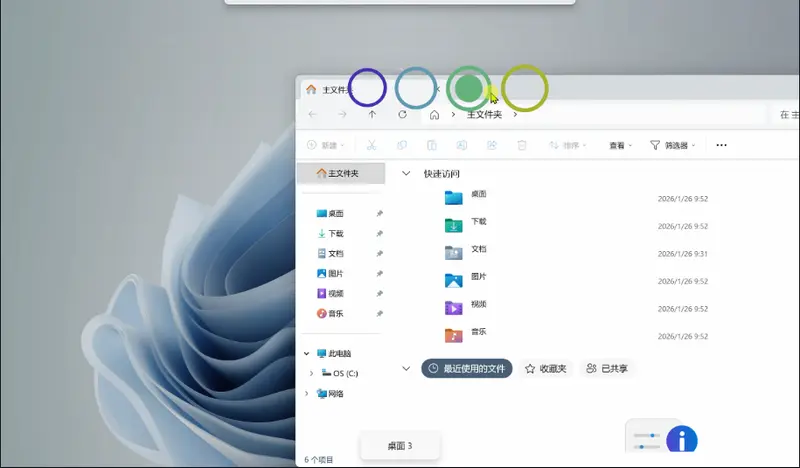Click the home icon in the address bar
This screenshot has width=800, height=468.
(434, 115)
